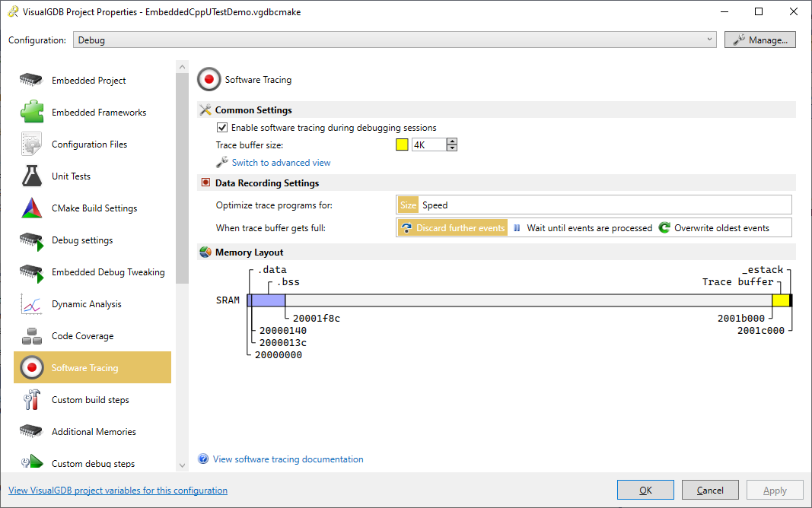
Task: Click the Apply button
Action: tap(775, 490)
